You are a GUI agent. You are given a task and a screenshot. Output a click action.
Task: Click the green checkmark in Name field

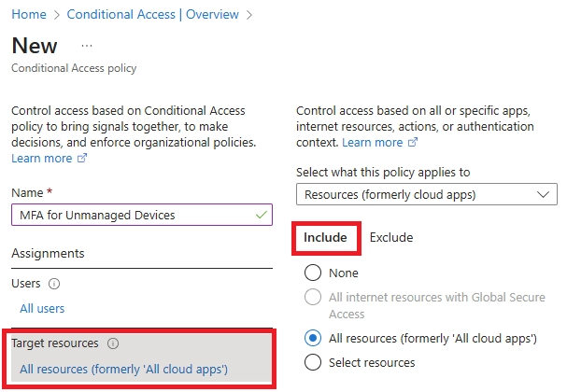click(x=260, y=215)
